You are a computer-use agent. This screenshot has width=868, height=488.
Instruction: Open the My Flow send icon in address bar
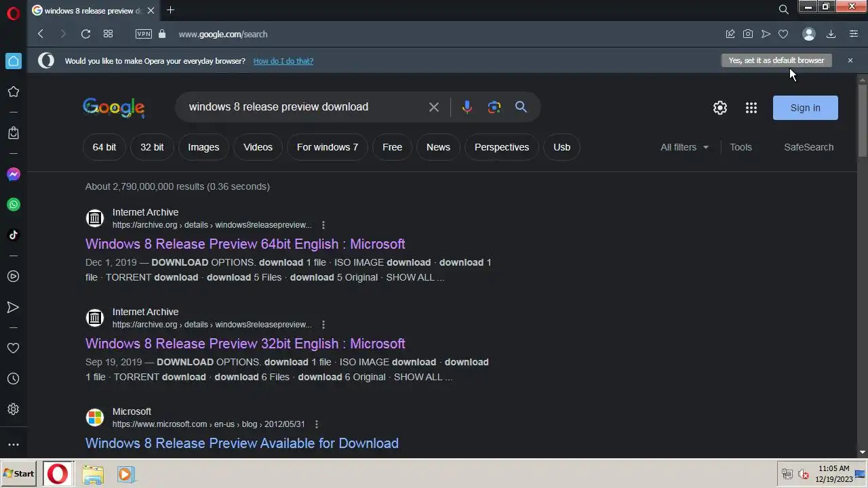point(766,34)
